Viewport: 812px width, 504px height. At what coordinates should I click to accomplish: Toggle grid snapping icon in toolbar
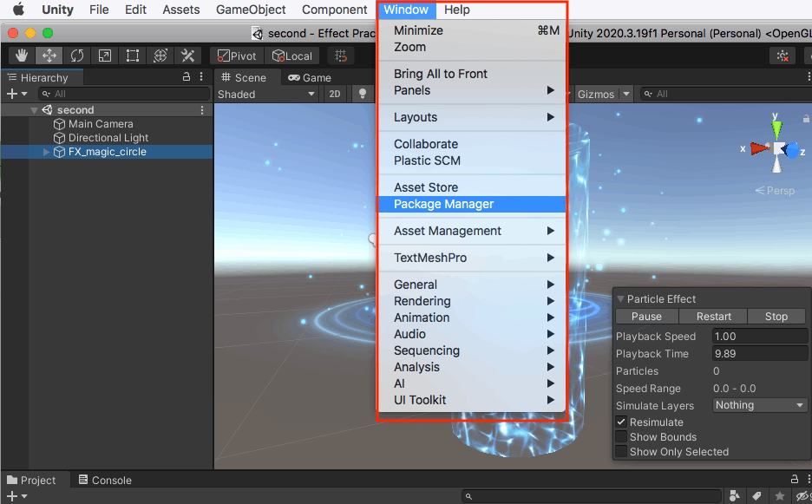pyautogui.click(x=341, y=56)
